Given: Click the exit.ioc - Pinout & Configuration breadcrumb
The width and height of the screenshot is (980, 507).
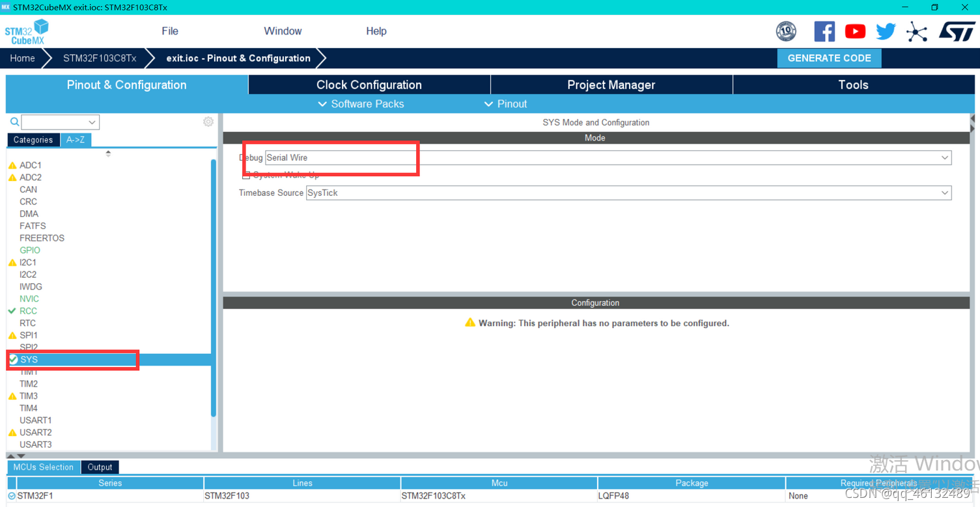Looking at the screenshot, I should tap(238, 58).
